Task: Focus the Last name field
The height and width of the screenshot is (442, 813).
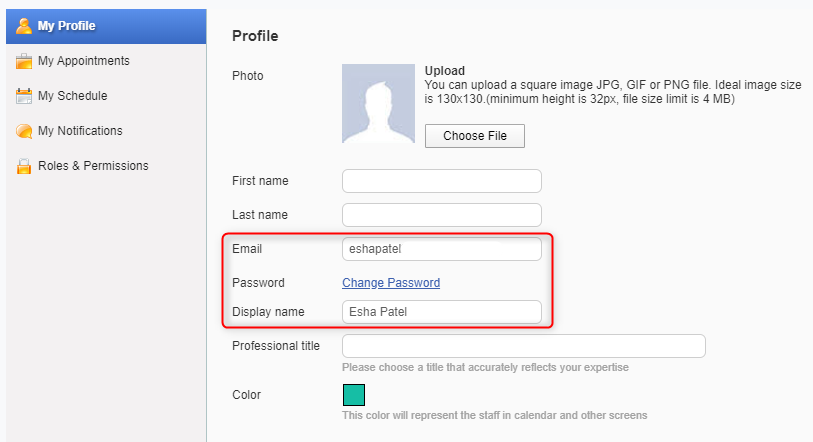Action: (442, 215)
